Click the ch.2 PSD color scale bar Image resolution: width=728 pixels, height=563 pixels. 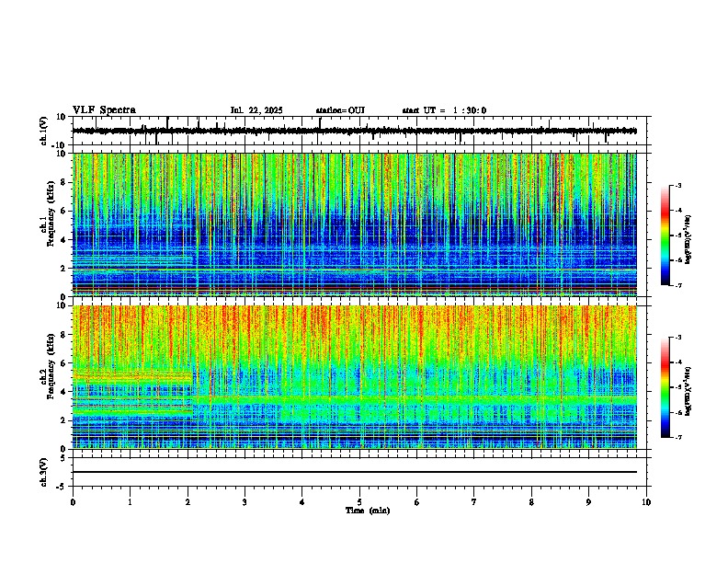[665, 387]
